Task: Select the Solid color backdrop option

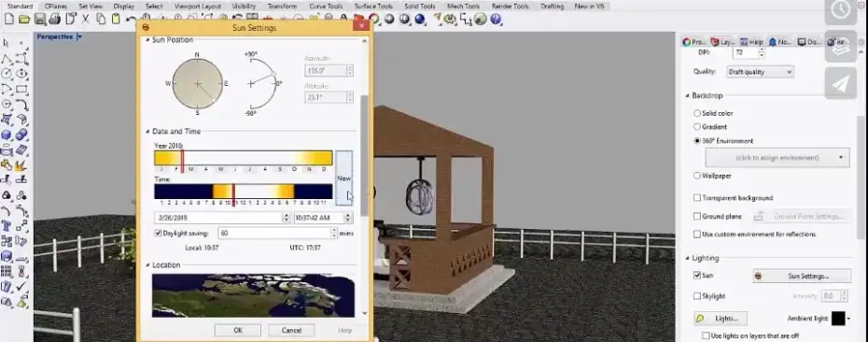Action: [x=697, y=113]
